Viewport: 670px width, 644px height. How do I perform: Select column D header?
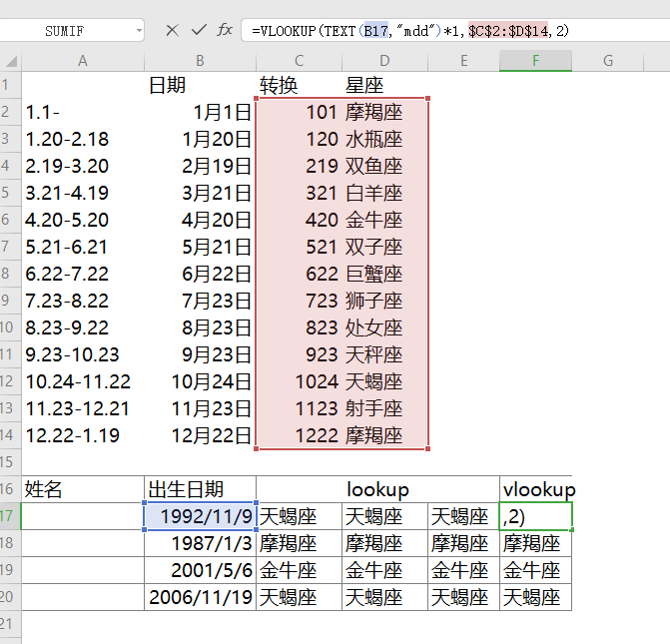tap(384, 61)
